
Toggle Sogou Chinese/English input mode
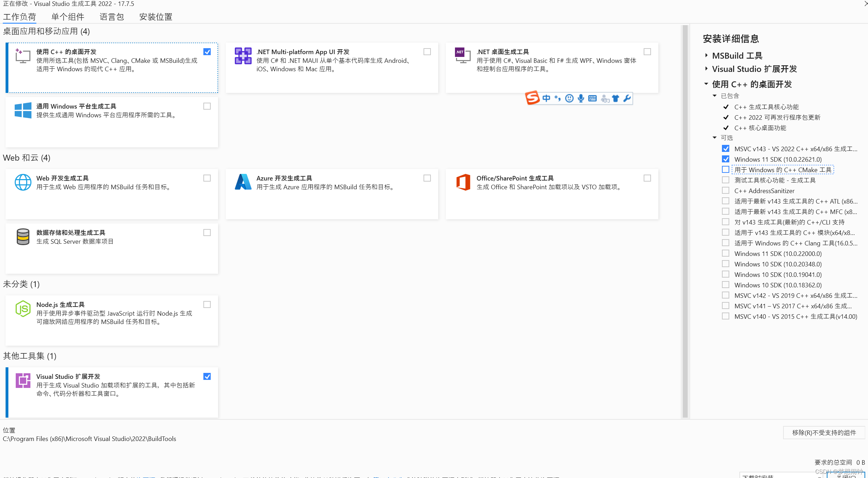(x=546, y=98)
